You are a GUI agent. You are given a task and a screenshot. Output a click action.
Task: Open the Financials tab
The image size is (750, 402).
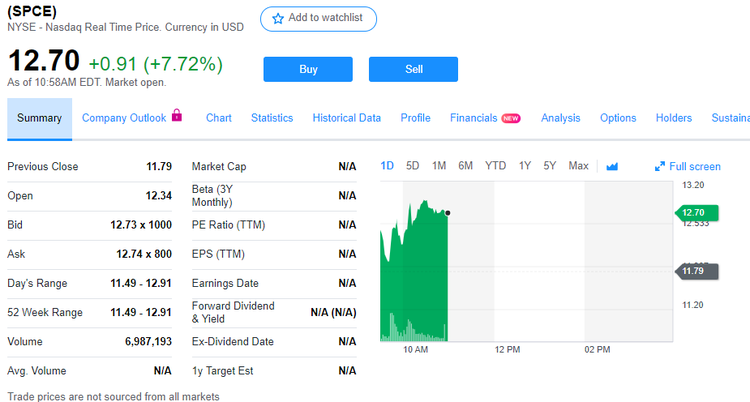(474, 118)
